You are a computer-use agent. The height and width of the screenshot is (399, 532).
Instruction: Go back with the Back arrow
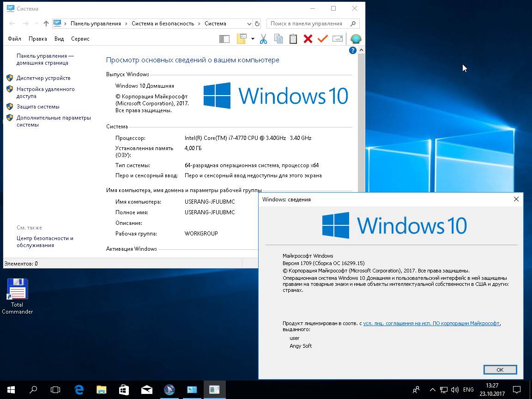pyautogui.click(x=12, y=24)
